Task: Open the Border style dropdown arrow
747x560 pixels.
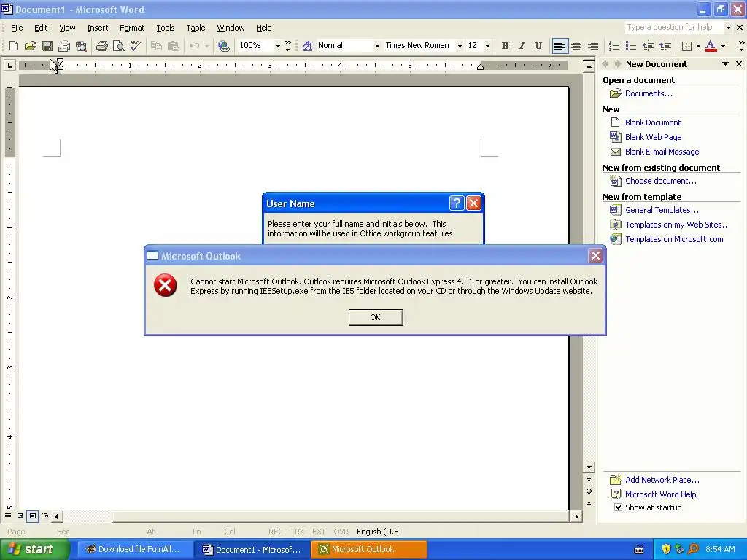Action: point(698,46)
